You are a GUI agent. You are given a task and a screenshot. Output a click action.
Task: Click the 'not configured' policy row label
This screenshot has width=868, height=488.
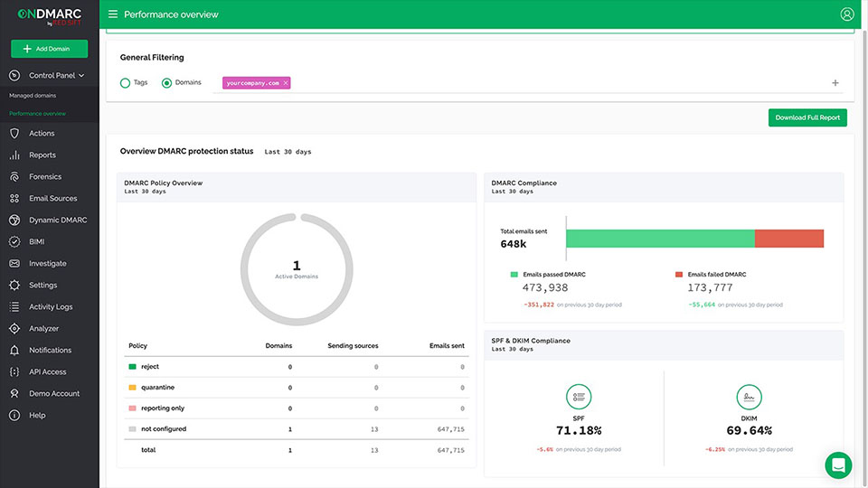click(x=164, y=428)
